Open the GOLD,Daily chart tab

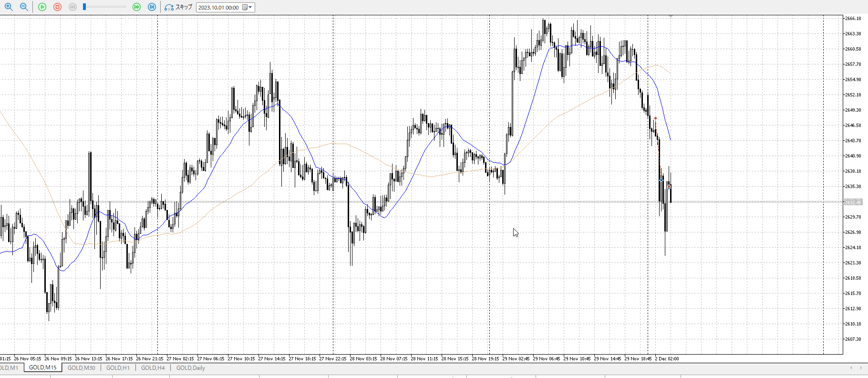click(x=190, y=368)
